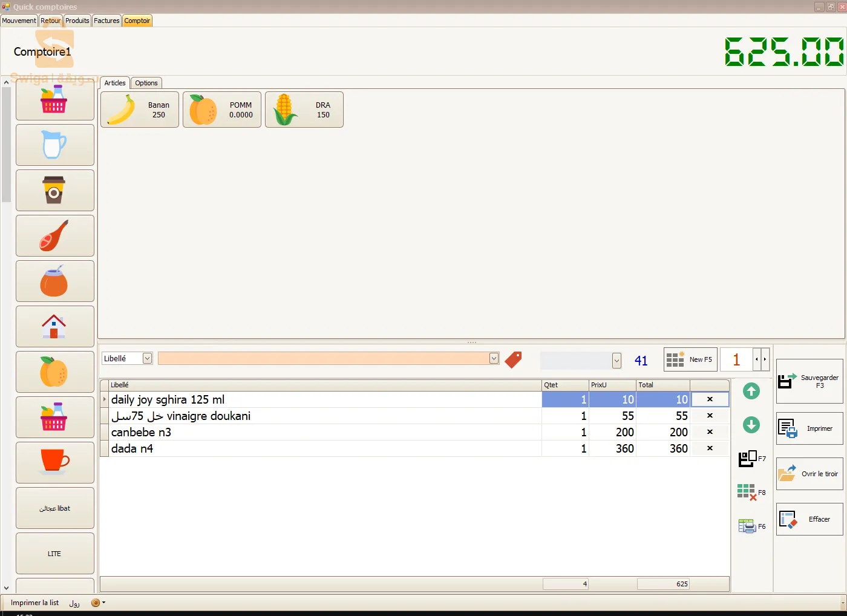
Task: Click the green up arrow icon
Action: coord(751,392)
